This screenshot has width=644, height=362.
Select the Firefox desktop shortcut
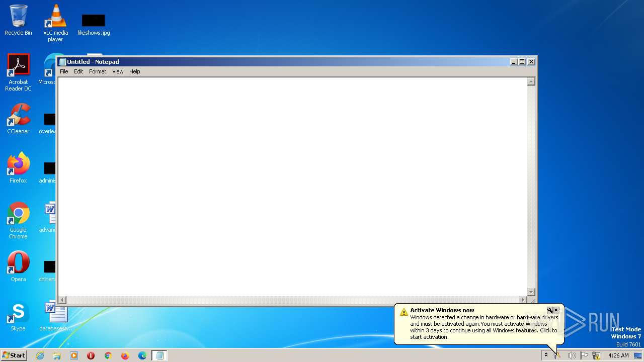(x=18, y=168)
